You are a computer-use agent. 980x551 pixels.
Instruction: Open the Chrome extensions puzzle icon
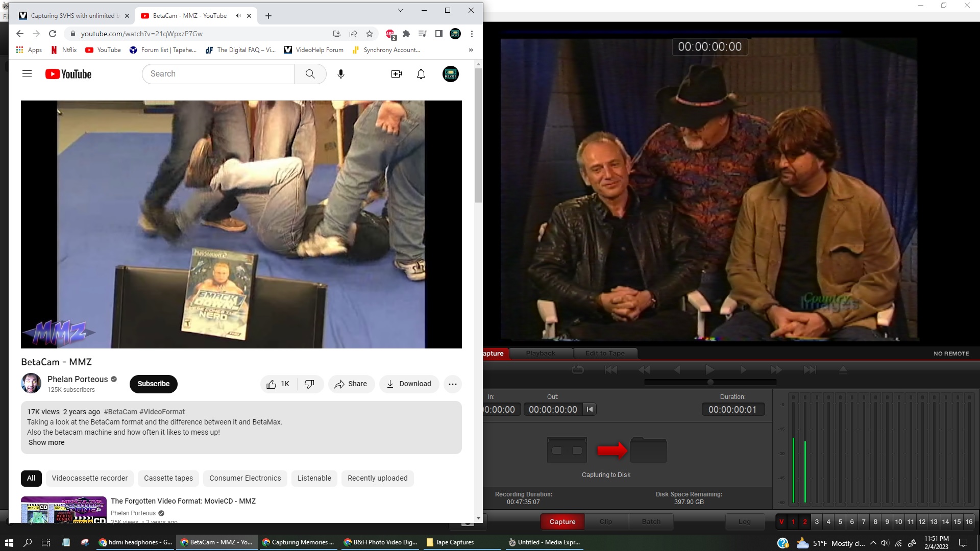pyautogui.click(x=406, y=34)
